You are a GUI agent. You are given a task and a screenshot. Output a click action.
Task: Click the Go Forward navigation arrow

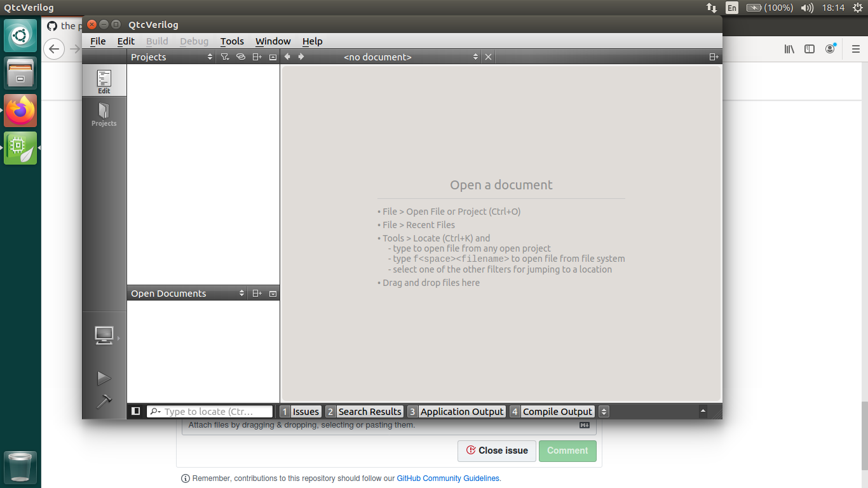coord(301,57)
